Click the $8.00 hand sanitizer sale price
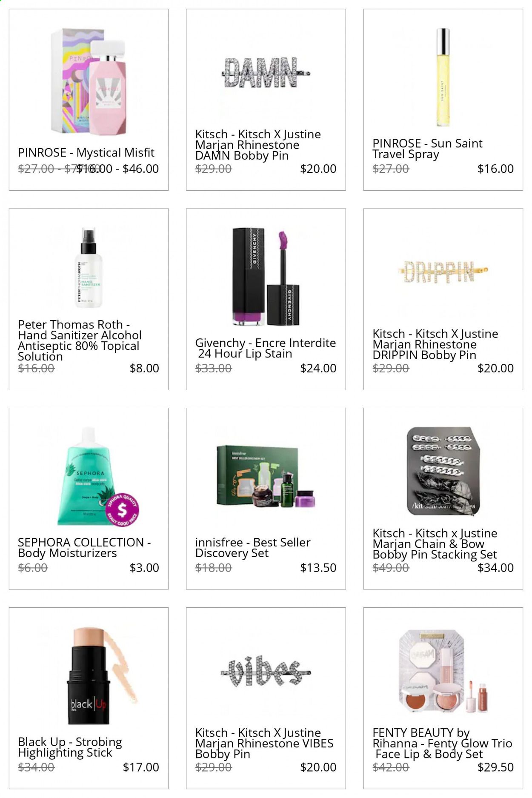 pyautogui.click(x=144, y=368)
